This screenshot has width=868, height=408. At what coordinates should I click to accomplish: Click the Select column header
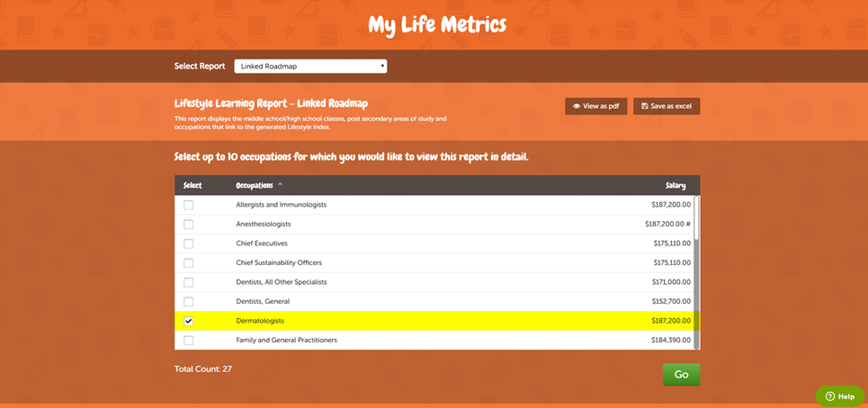point(192,186)
